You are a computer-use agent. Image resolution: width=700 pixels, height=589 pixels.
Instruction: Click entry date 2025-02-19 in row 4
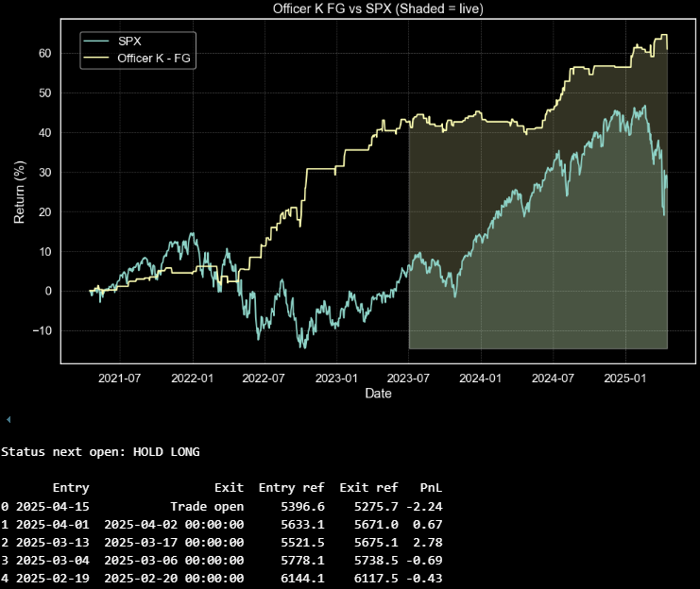click(x=53, y=579)
